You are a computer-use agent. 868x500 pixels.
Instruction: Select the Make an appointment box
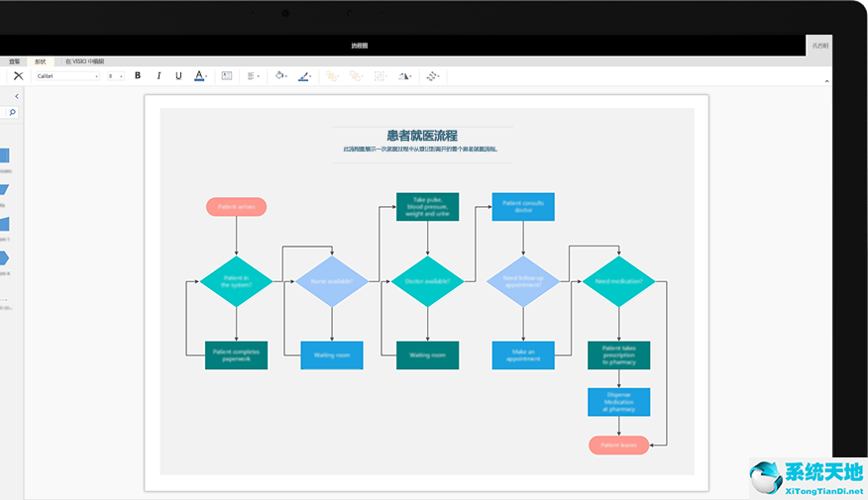[523, 355]
